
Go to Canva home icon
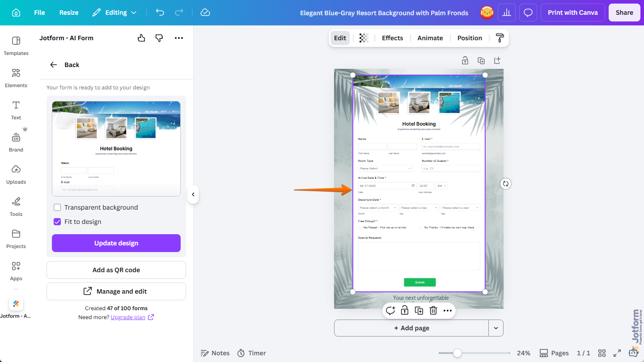[16, 13]
